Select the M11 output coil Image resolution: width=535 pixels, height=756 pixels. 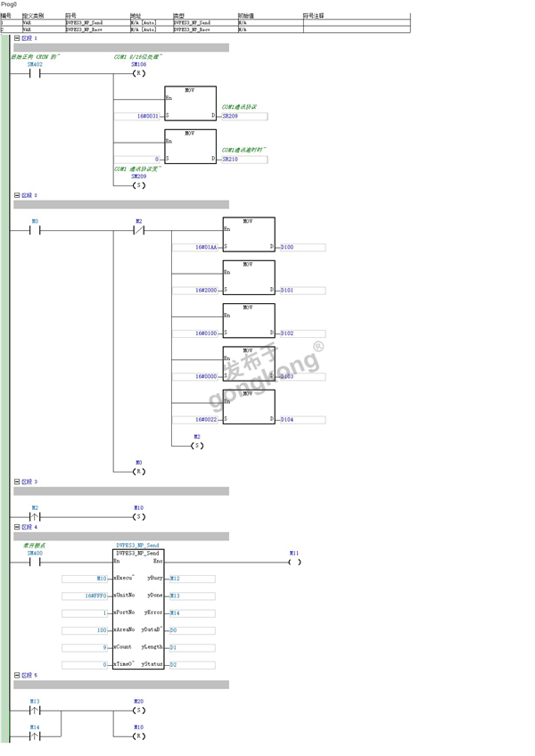pos(294,563)
